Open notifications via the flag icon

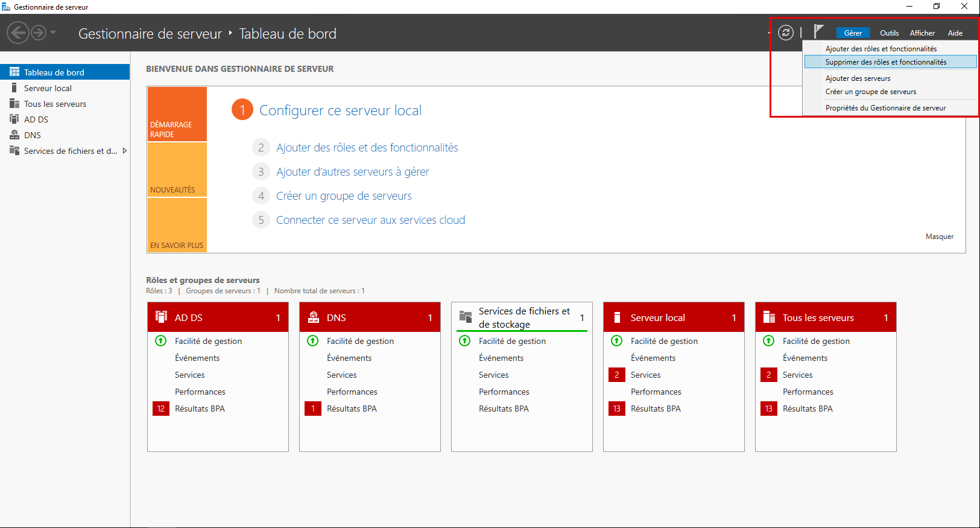point(818,31)
